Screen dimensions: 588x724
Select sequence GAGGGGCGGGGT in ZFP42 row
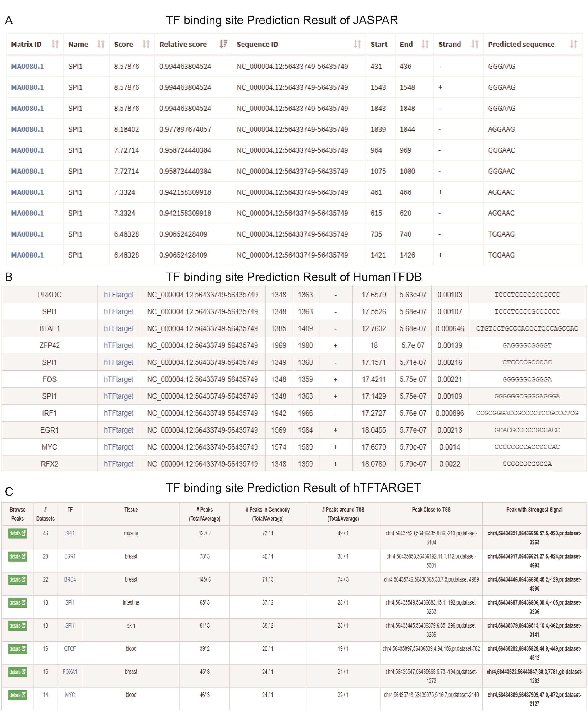(527, 345)
